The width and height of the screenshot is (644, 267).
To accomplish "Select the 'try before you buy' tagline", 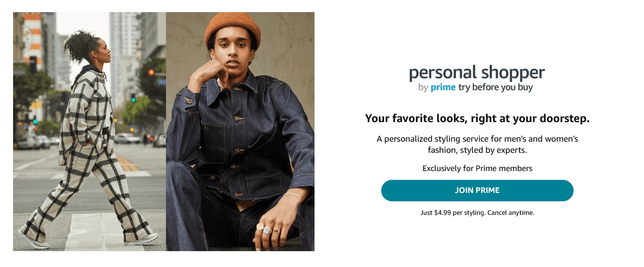I will pos(496,87).
